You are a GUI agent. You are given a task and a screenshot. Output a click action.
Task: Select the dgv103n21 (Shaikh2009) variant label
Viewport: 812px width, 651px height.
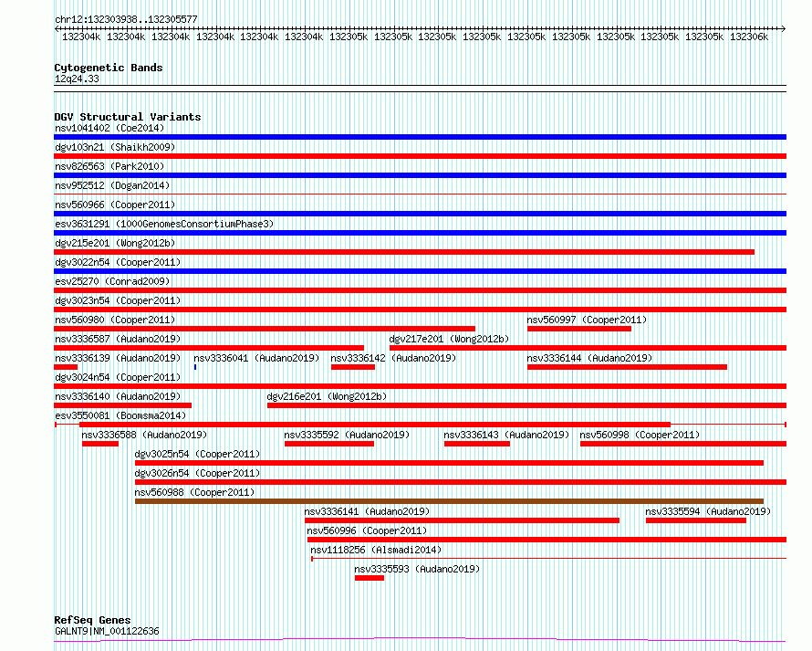point(115,147)
